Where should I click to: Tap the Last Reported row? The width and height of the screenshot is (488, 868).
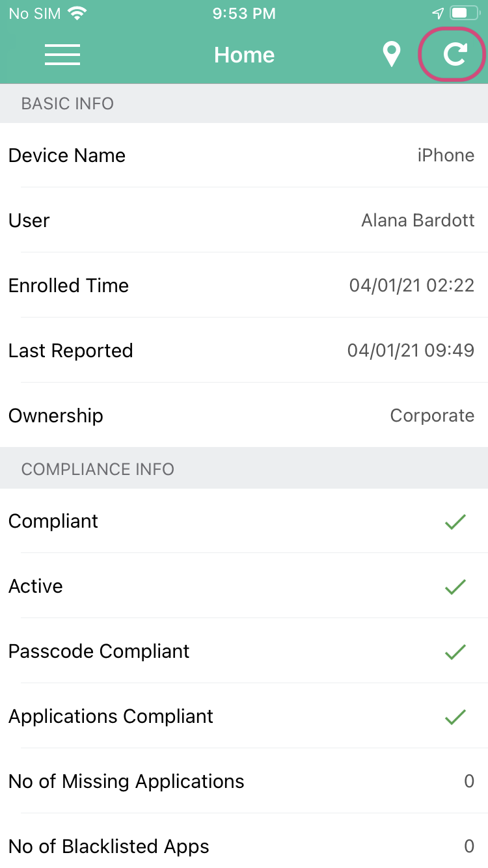click(x=244, y=350)
